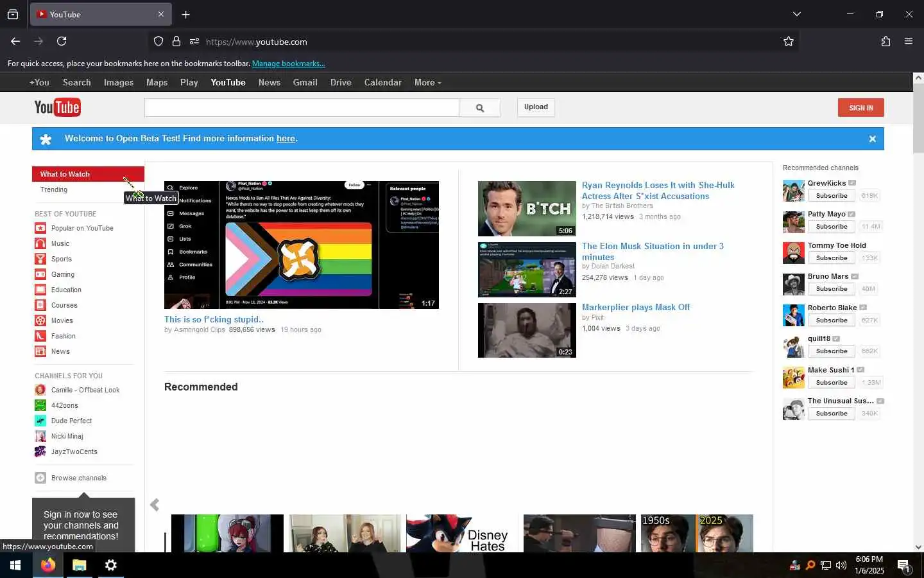Viewport: 924px width, 578px height.
Task: Click the Browse channels plus icon
Action: 40,478
